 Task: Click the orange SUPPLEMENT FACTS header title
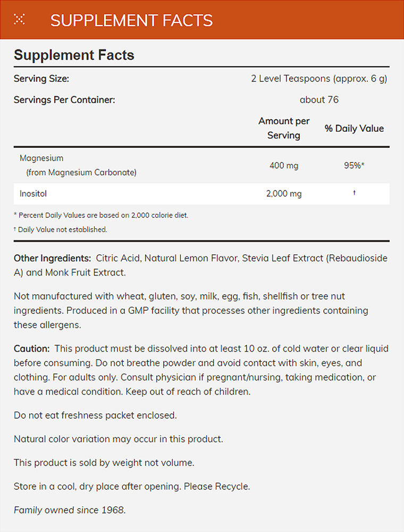(131, 20)
